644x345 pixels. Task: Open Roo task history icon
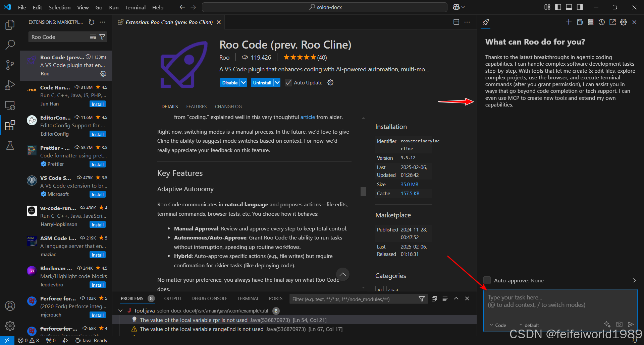[602, 22]
